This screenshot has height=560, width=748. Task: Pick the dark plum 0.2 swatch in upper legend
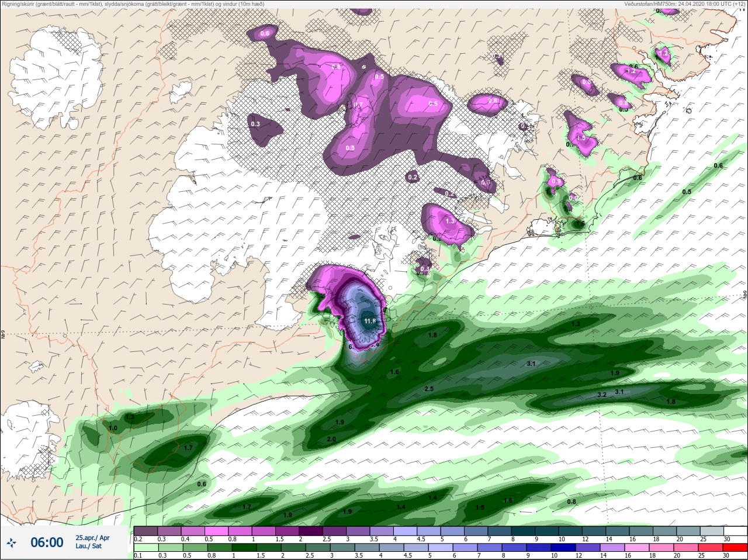146,531
